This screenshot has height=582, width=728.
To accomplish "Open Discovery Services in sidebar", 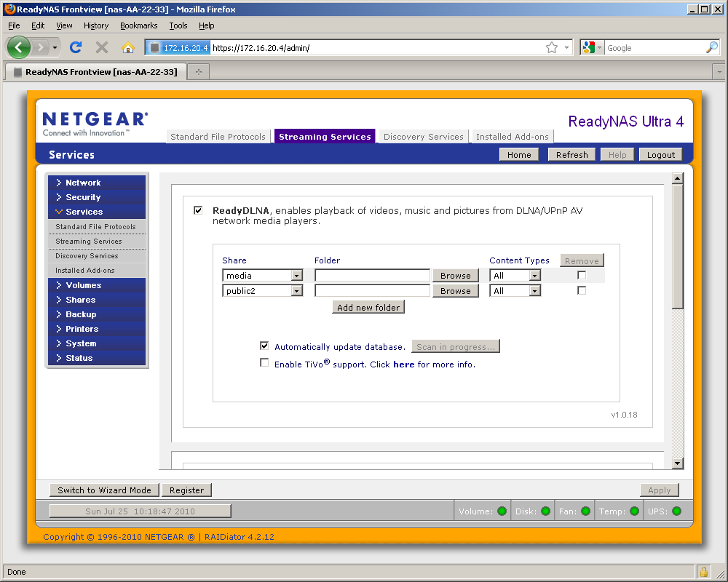I will (x=87, y=256).
